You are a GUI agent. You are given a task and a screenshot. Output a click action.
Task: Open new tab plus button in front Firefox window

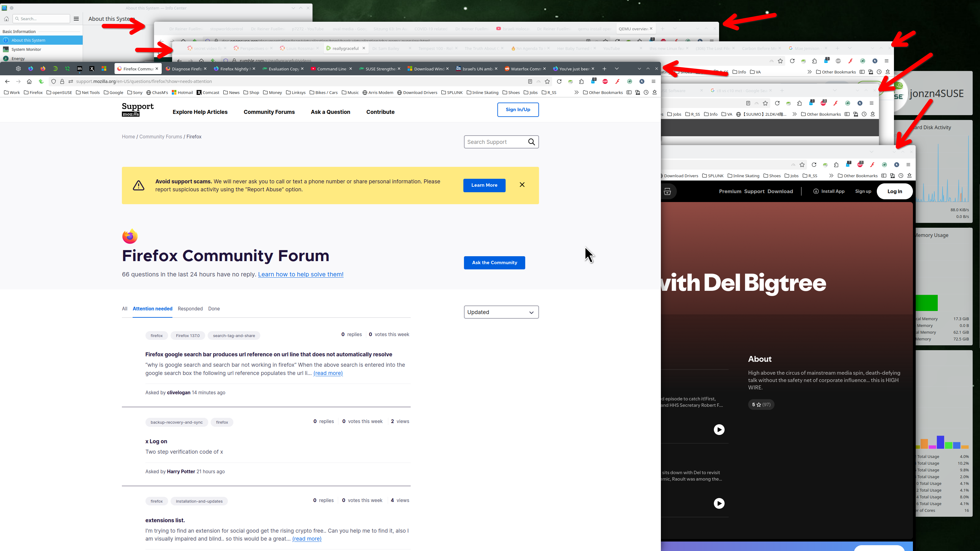(604, 69)
